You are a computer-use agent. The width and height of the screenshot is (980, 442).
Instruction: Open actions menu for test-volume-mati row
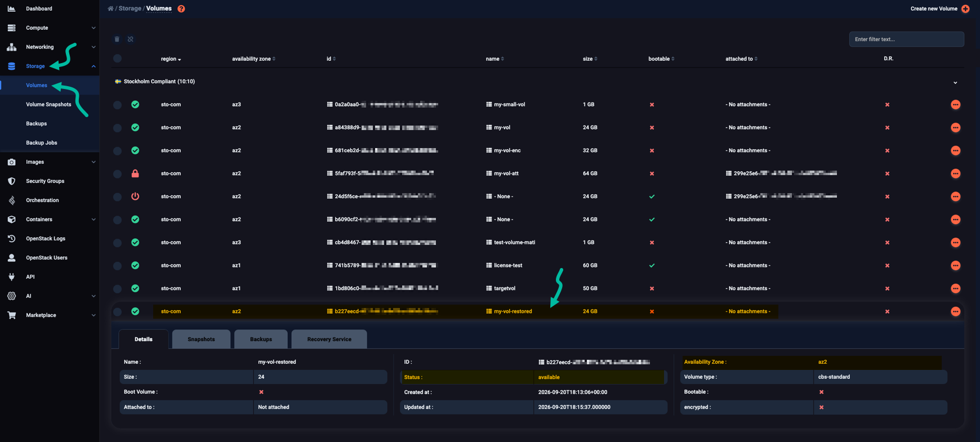(955, 242)
